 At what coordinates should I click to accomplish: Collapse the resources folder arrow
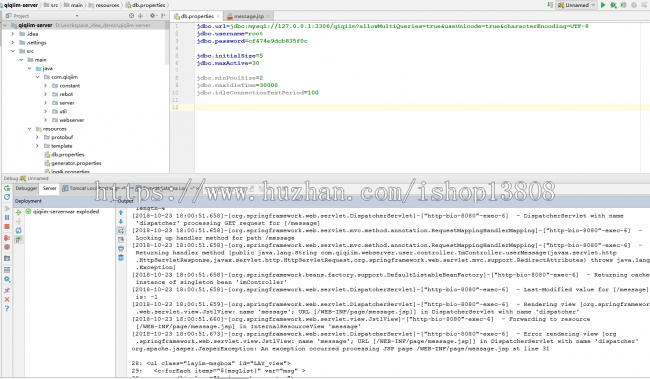point(29,129)
